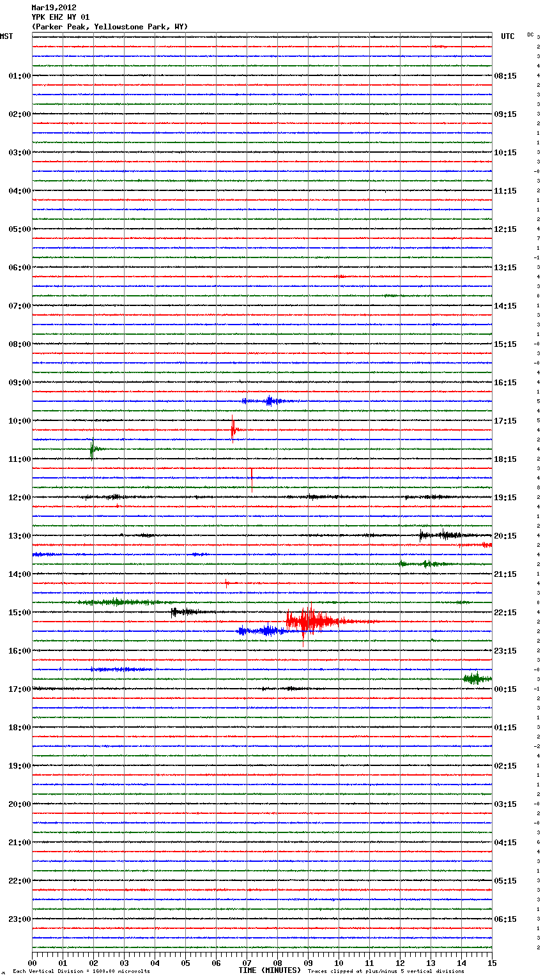Click the "17:15" UTC time label
Screen dimensions: 543x980
point(505,421)
